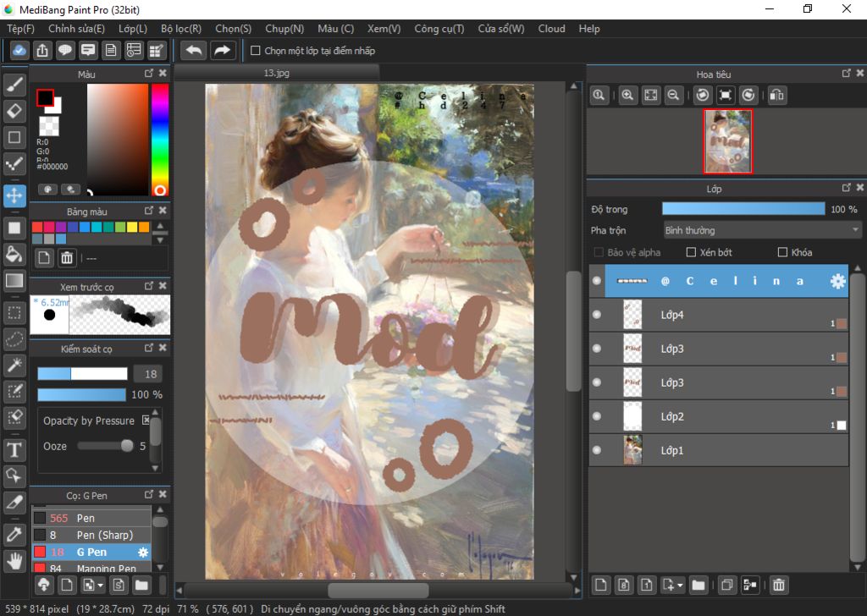Duplicate layer icon in layer panel
The width and height of the screenshot is (867, 616).
pyautogui.click(x=727, y=585)
